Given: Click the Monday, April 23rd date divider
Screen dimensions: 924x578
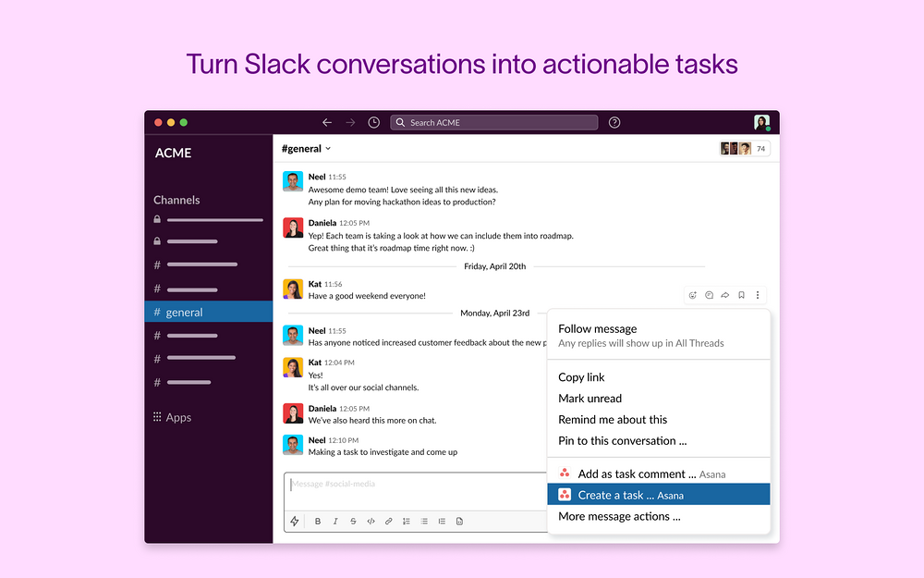Looking at the screenshot, I should tap(495, 313).
